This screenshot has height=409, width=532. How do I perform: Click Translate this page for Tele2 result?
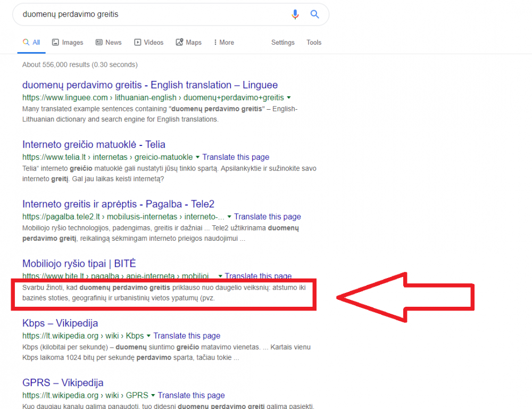pyautogui.click(x=268, y=216)
